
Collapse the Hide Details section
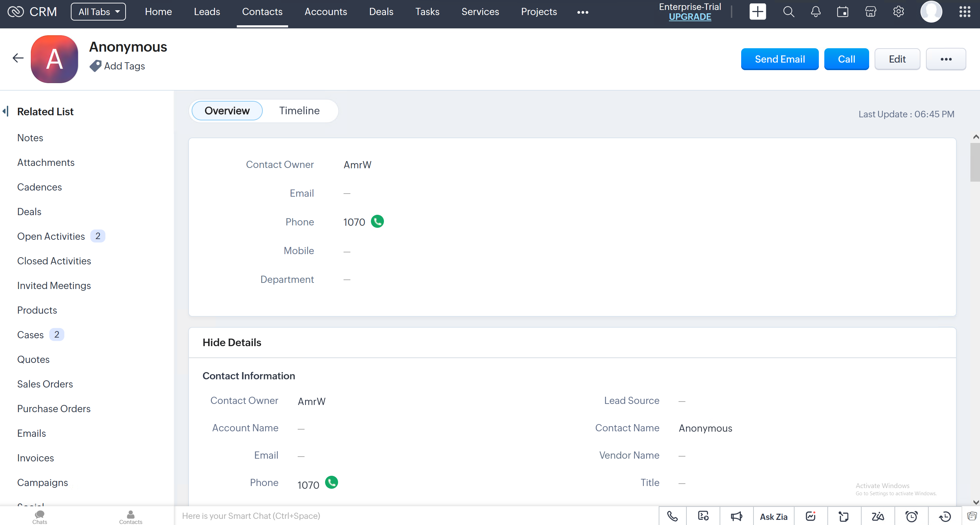232,342
